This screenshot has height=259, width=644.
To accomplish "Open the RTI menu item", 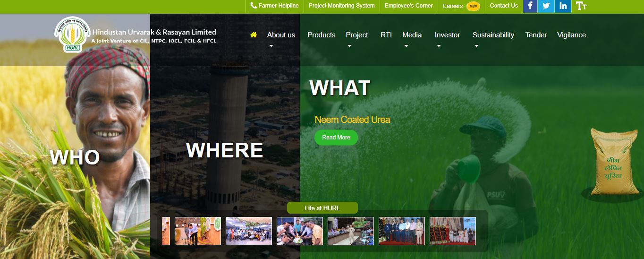I will pyautogui.click(x=386, y=35).
